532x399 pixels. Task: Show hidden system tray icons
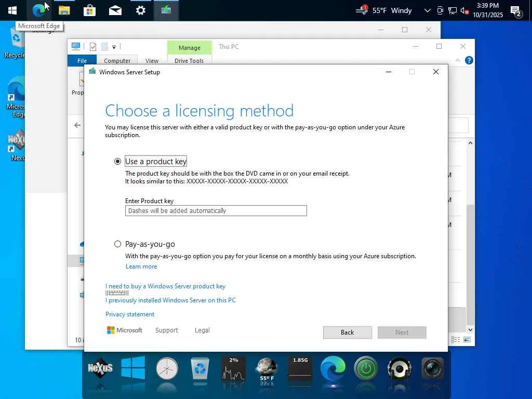428,10
